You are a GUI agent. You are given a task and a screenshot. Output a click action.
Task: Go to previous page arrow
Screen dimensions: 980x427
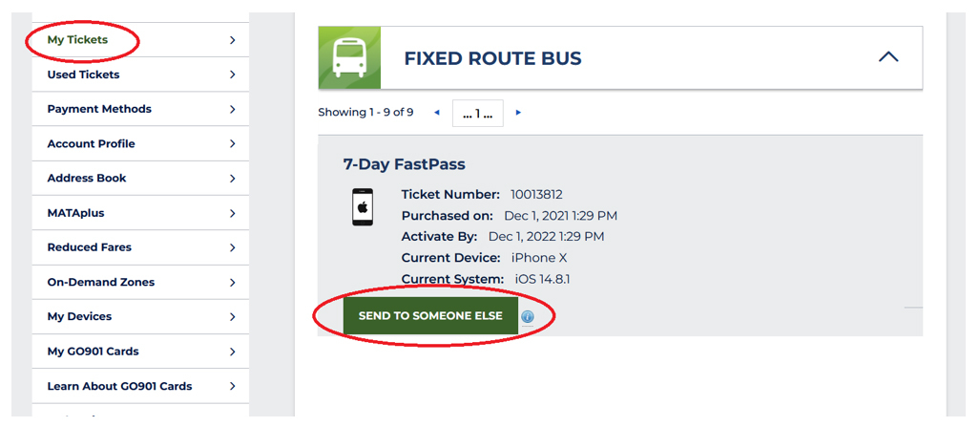[437, 113]
